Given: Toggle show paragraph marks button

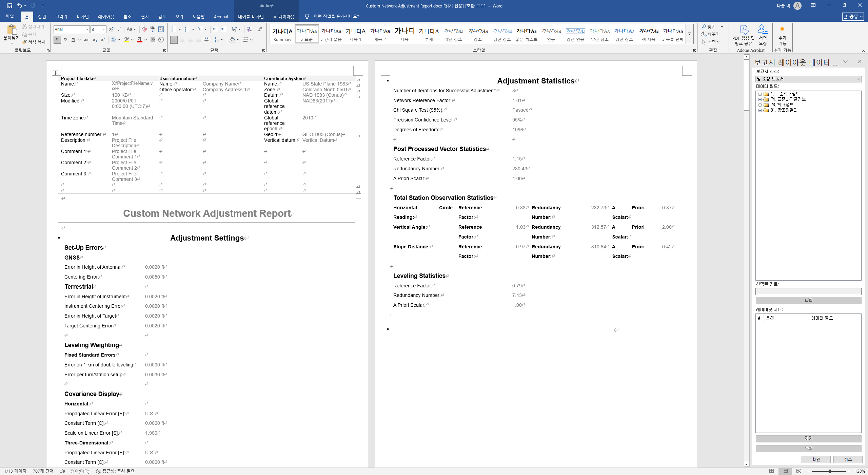Looking at the screenshot, I should pyautogui.click(x=260, y=29).
